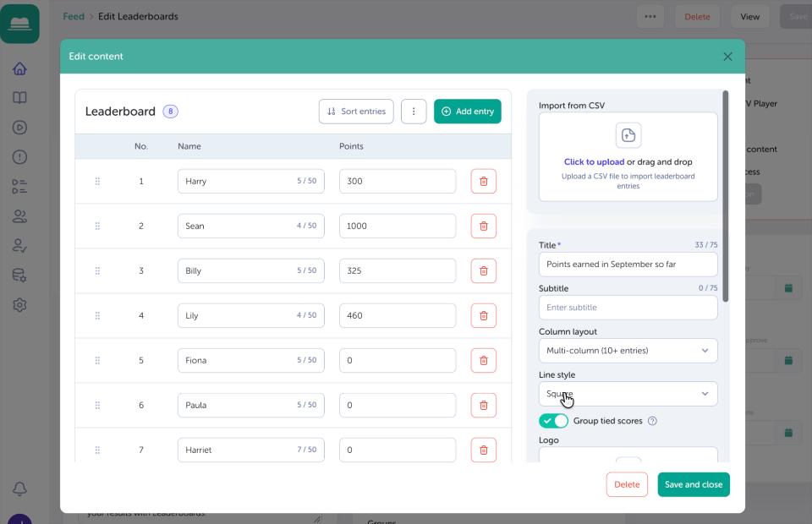
Task: Remove Fiona's entry with the trash icon
Action: tap(483, 361)
